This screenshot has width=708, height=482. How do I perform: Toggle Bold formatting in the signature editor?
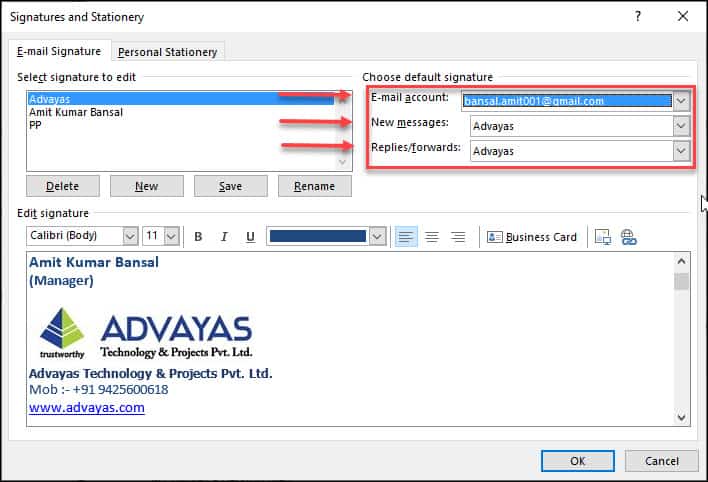198,237
